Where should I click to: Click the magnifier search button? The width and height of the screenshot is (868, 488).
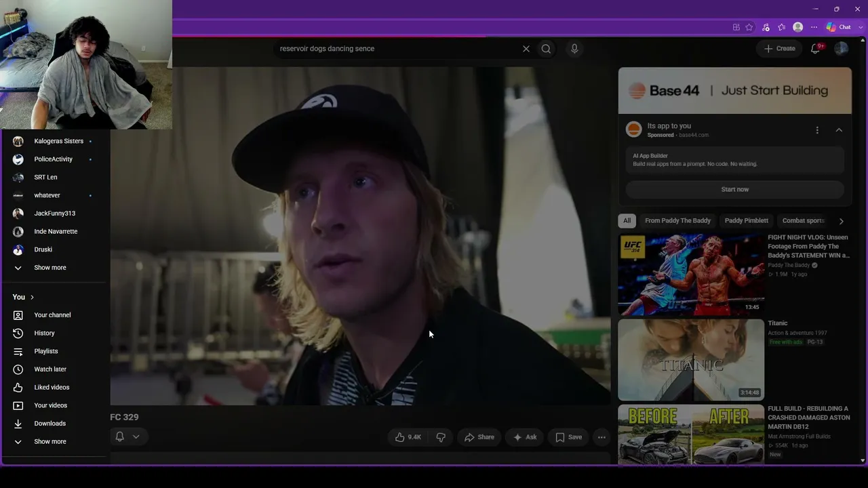click(546, 49)
